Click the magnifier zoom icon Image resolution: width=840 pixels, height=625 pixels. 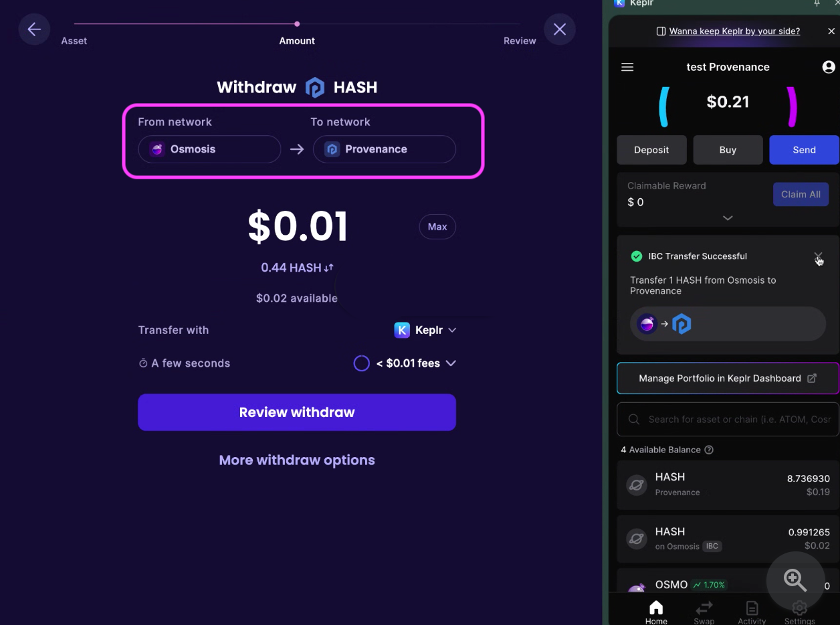[x=795, y=580]
